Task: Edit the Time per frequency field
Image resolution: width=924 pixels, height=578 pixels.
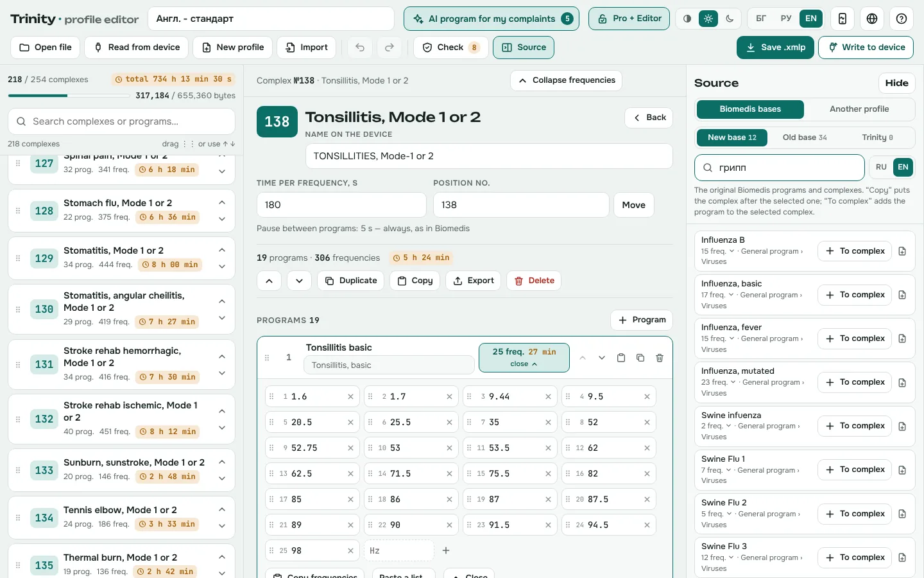Action: [x=341, y=205]
